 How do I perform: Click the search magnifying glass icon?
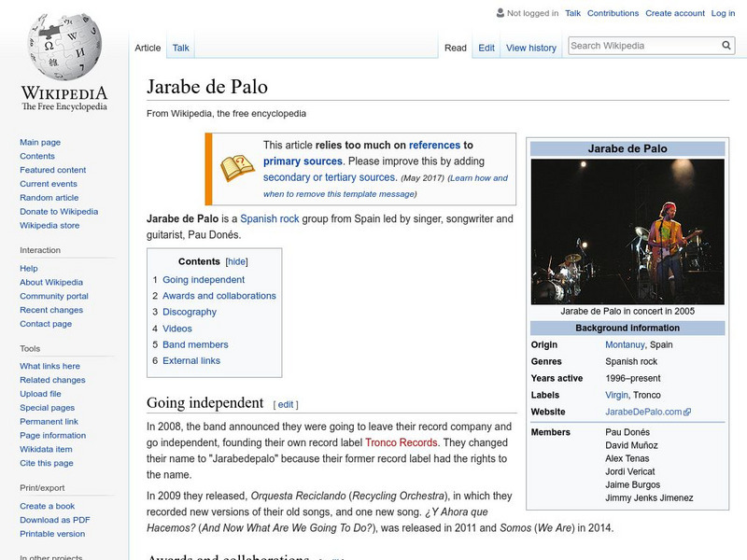pyautogui.click(x=726, y=46)
